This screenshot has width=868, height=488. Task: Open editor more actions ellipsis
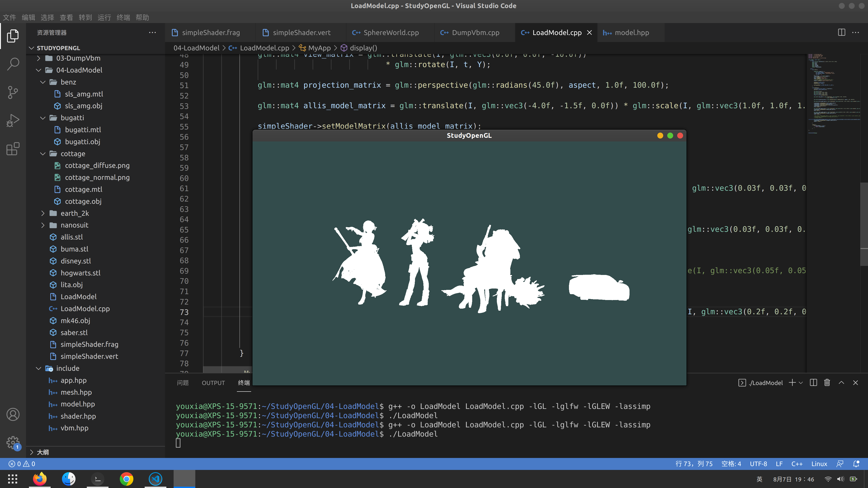[x=856, y=33]
